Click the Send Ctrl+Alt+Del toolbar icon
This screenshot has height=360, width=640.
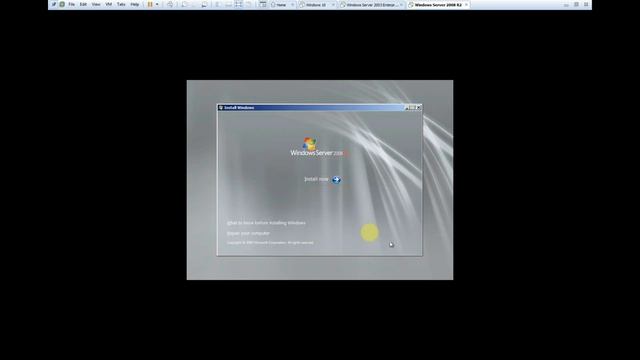click(170, 4)
